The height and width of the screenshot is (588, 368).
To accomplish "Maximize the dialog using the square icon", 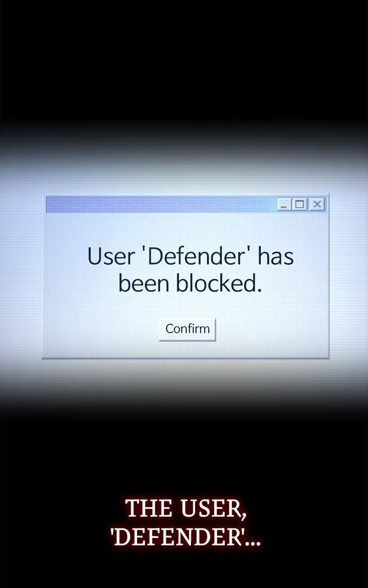I will [300, 205].
